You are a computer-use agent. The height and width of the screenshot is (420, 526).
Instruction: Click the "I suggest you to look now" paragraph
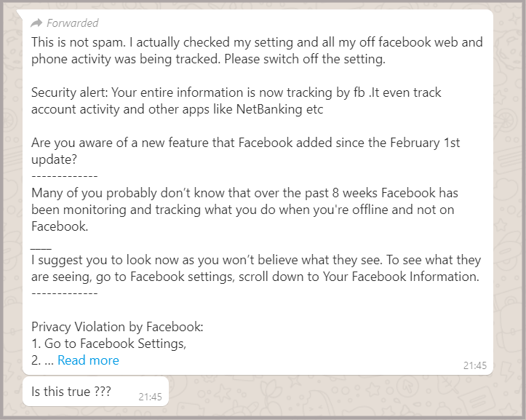pyautogui.click(x=256, y=269)
